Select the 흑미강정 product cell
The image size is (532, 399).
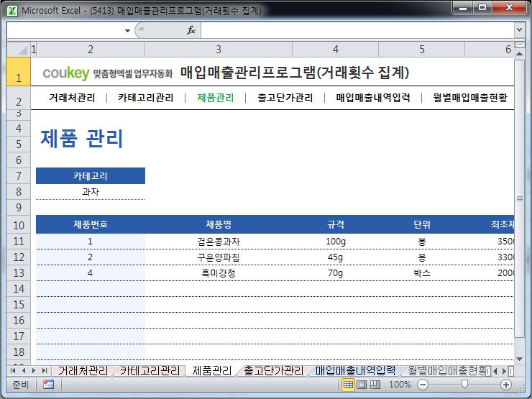pyautogui.click(x=218, y=273)
